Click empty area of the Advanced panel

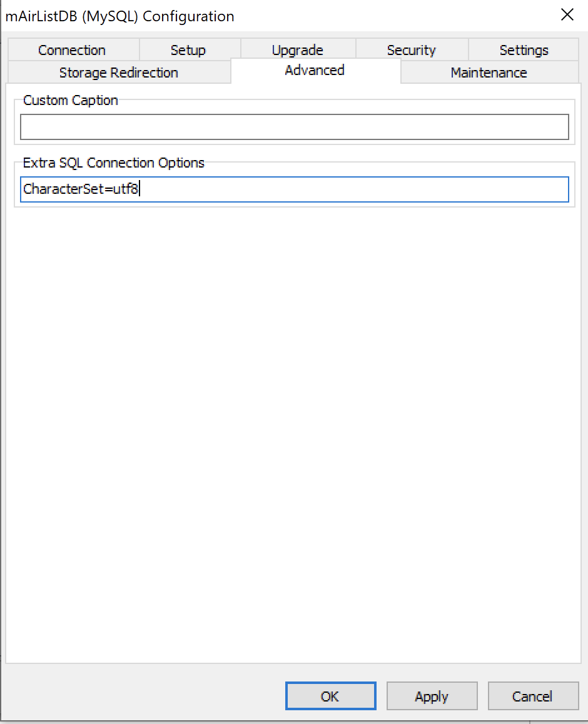click(x=294, y=425)
